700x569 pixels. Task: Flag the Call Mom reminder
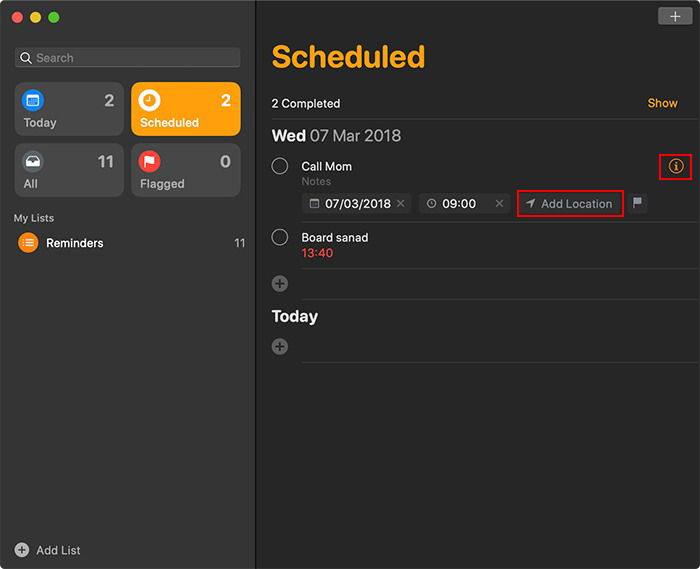coord(637,203)
